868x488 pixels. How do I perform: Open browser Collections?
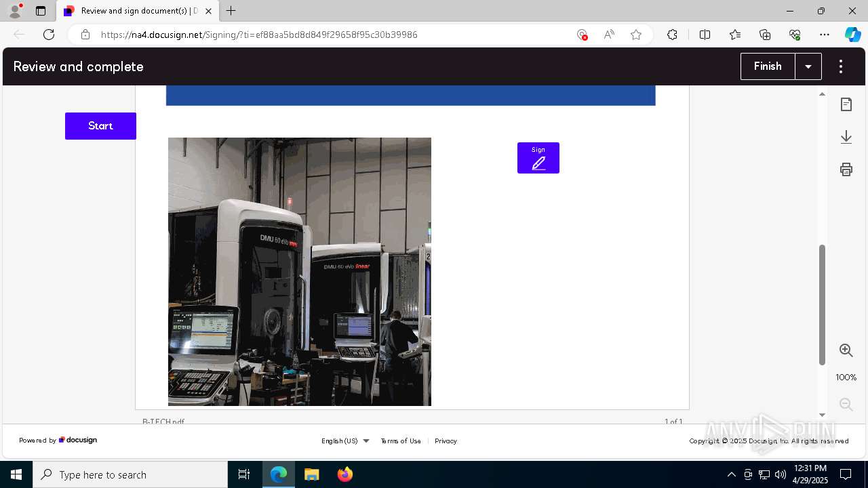coord(765,35)
